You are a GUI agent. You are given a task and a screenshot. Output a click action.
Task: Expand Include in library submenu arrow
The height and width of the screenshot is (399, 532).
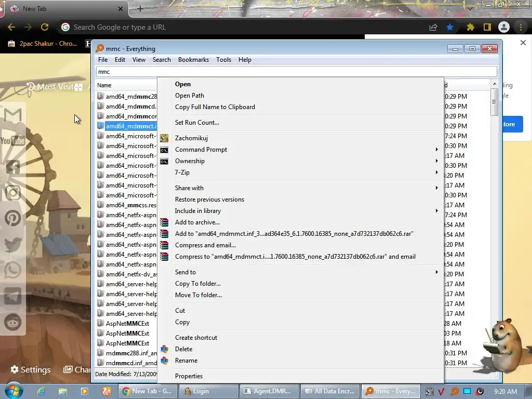pyautogui.click(x=436, y=211)
